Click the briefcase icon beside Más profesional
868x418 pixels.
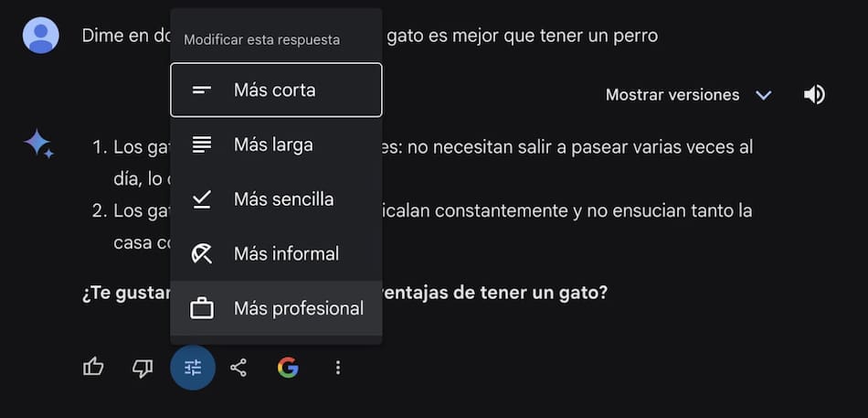202,309
